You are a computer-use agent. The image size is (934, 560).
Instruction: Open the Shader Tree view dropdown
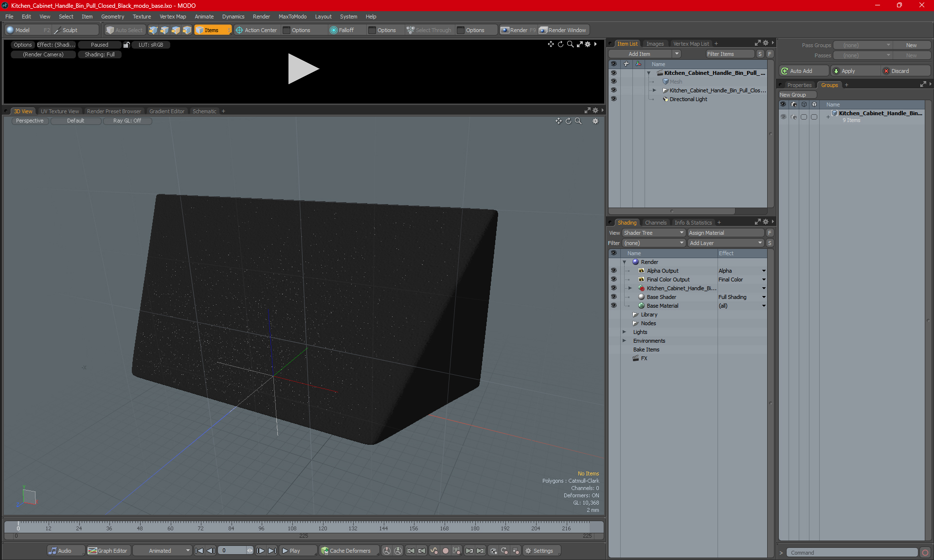click(x=654, y=233)
